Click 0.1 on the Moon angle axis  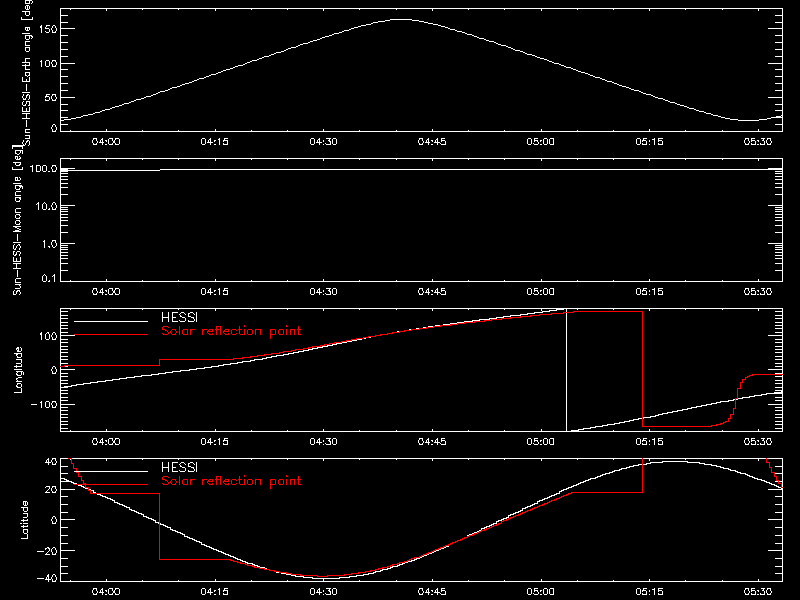[x=48, y=278]
